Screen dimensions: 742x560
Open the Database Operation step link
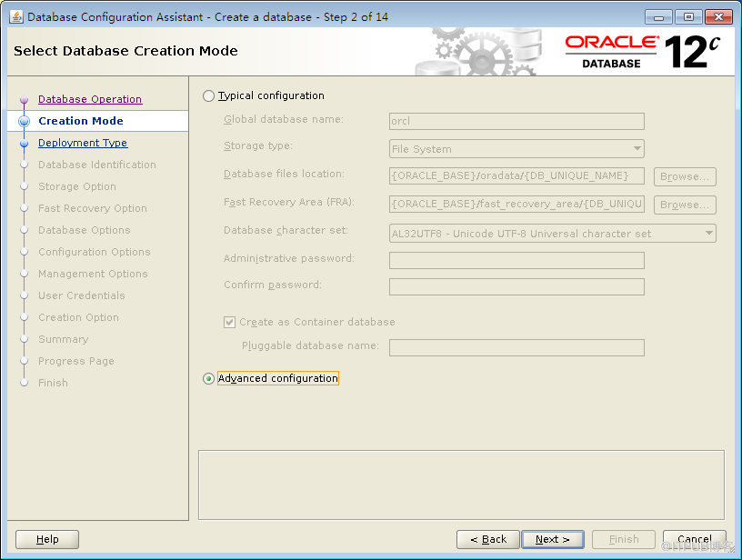pos(90,99)
